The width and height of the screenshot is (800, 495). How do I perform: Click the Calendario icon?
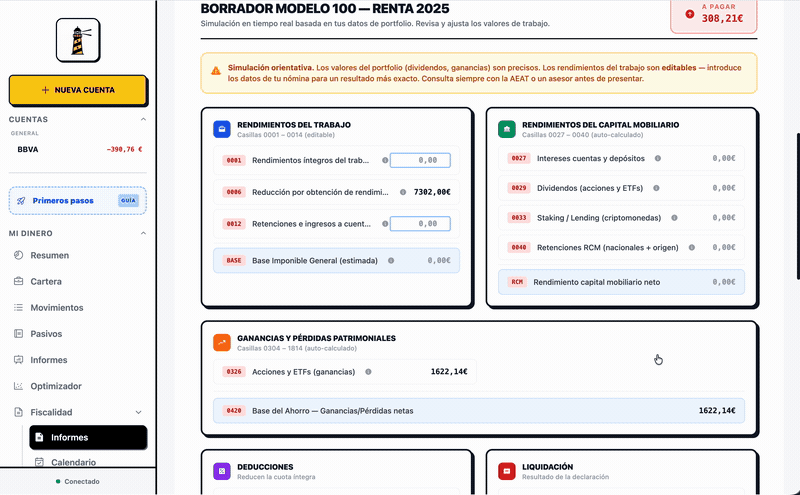tap(39, 462)
